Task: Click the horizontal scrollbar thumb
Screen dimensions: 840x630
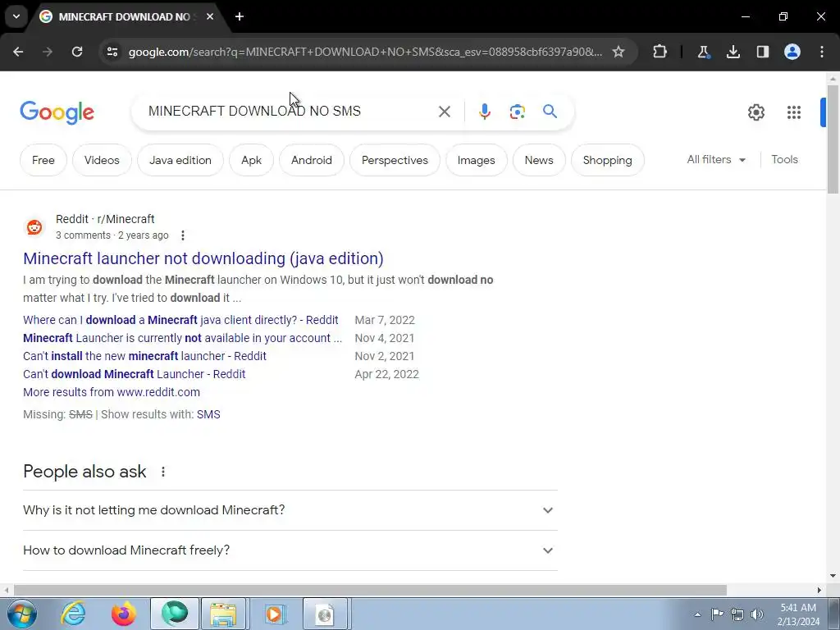Action: coord(370,591)
